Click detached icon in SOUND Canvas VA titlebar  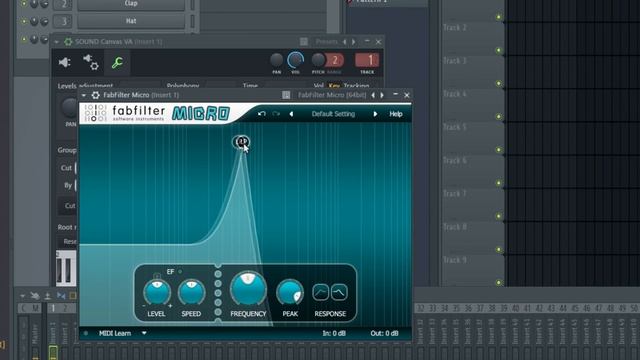click(x=304, y=42)
